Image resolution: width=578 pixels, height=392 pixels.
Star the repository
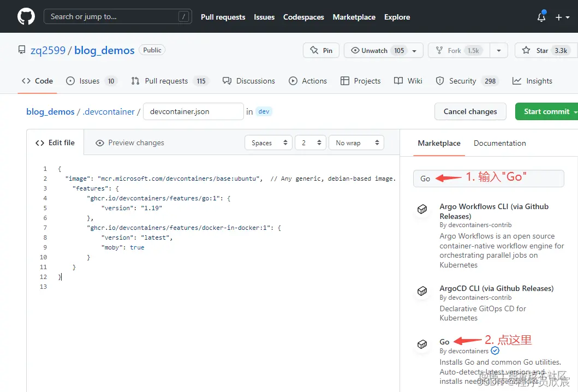point(546,51)
